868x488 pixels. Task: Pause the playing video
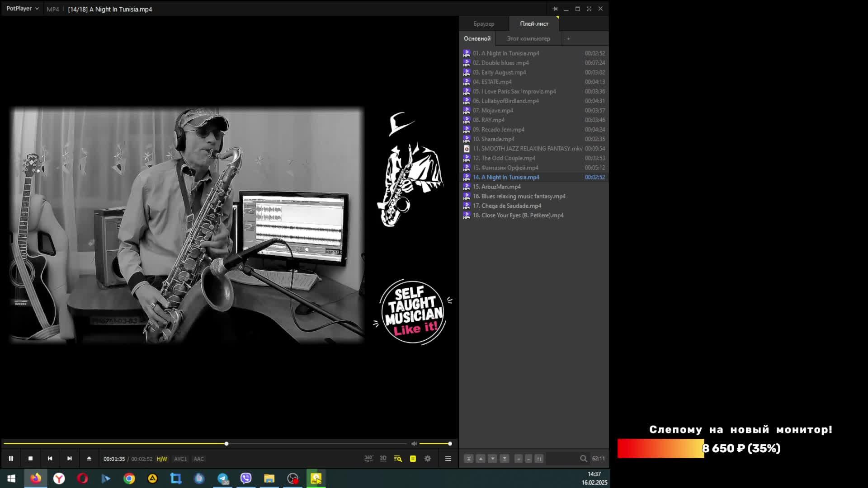11,459
